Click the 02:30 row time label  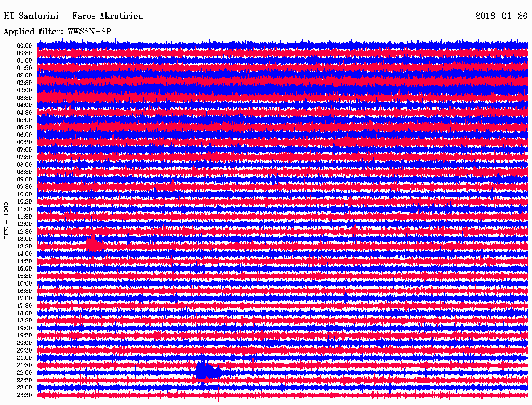pos(24,83)
